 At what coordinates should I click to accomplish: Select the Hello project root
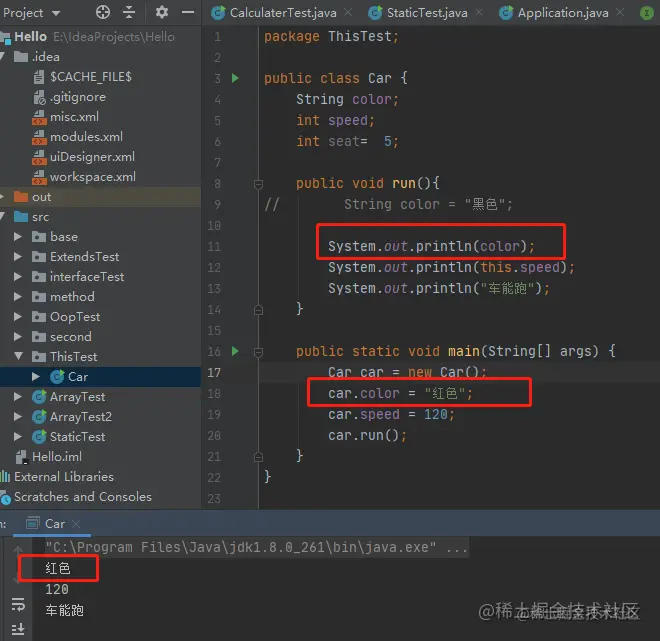[x=30, y=37]
